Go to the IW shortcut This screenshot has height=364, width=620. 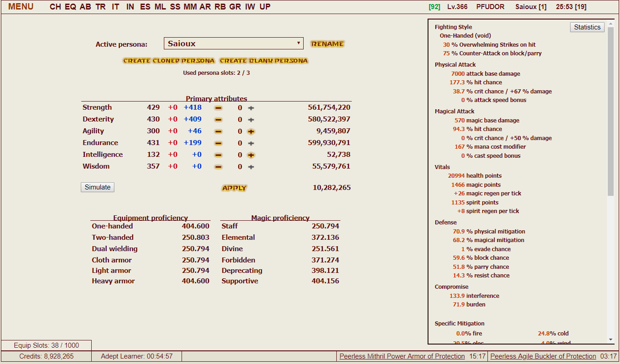(250, 7)
